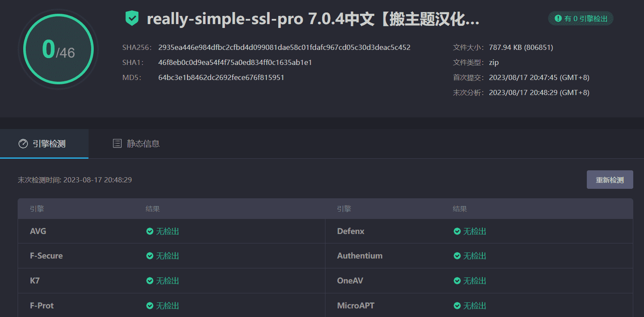Image resolution: width=644 pixels, height=317 pixels.
Task: Click the right 结果 column header
Action: [460, 209]
